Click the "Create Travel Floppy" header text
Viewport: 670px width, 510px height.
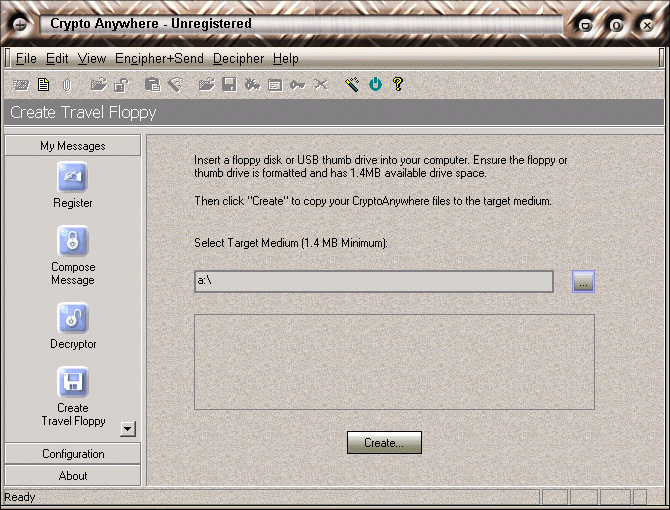83,112
